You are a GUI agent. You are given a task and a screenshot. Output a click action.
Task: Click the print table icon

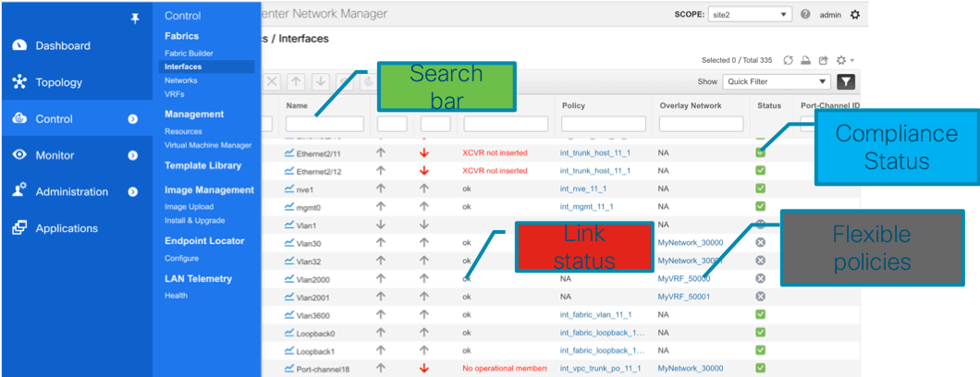pyautogui.click(x=805, y=60)
